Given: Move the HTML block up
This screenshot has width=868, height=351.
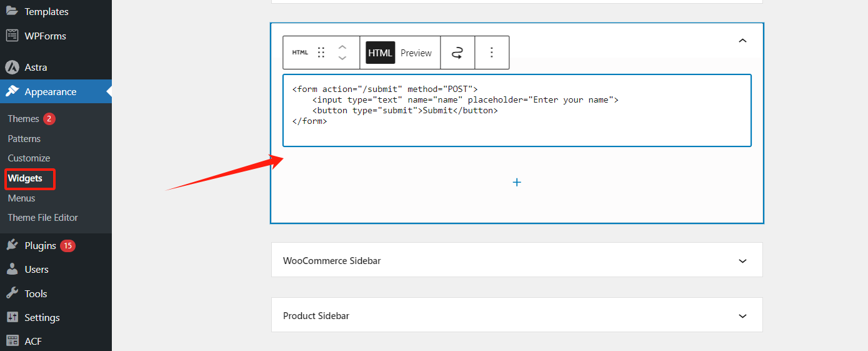Looking at the screenshot, I should click(342, 47).
